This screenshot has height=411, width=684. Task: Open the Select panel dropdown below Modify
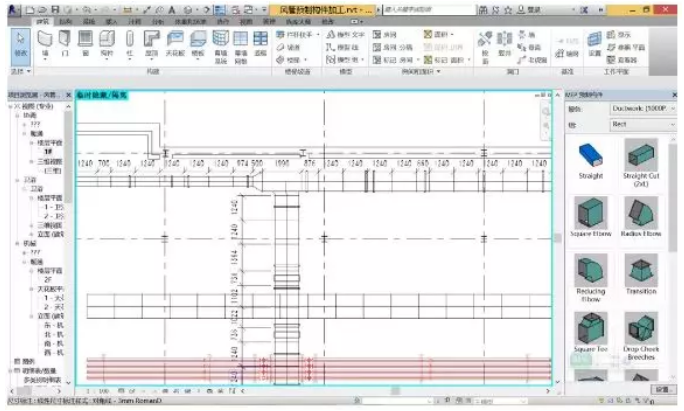coord(21,72)
